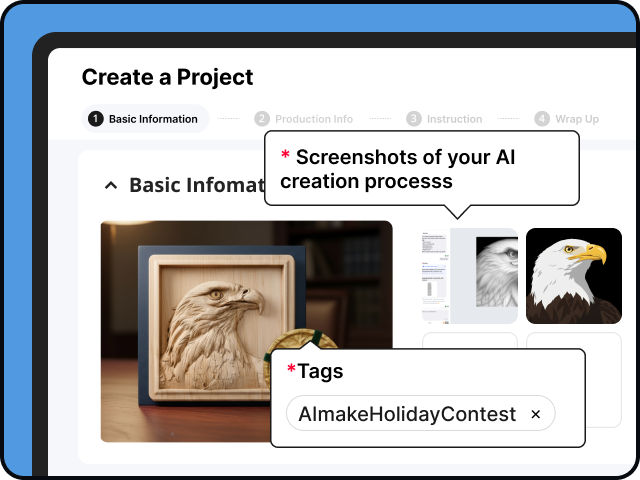The height and width of the screenshot is (480, 640).
Task: Click the Tags field label
Action: point(316,372)
